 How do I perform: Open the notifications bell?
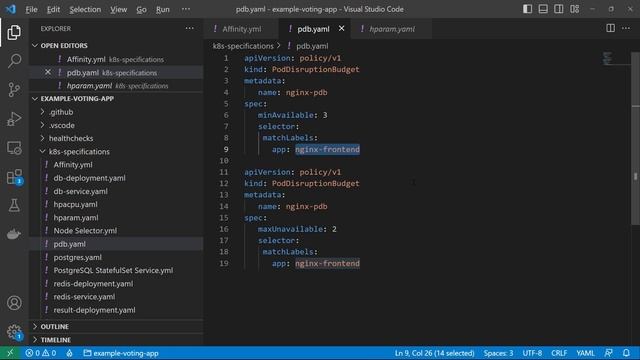[626, 353]
